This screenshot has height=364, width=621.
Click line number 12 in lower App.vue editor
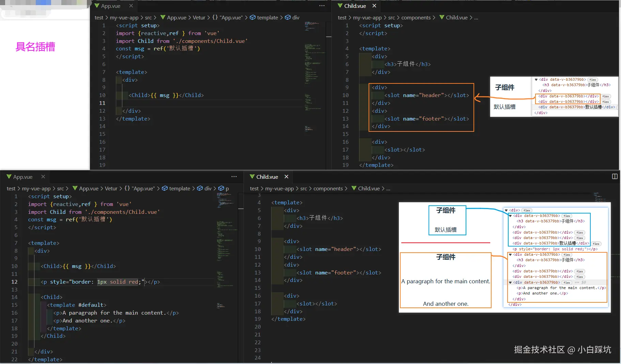pos(14,282)
